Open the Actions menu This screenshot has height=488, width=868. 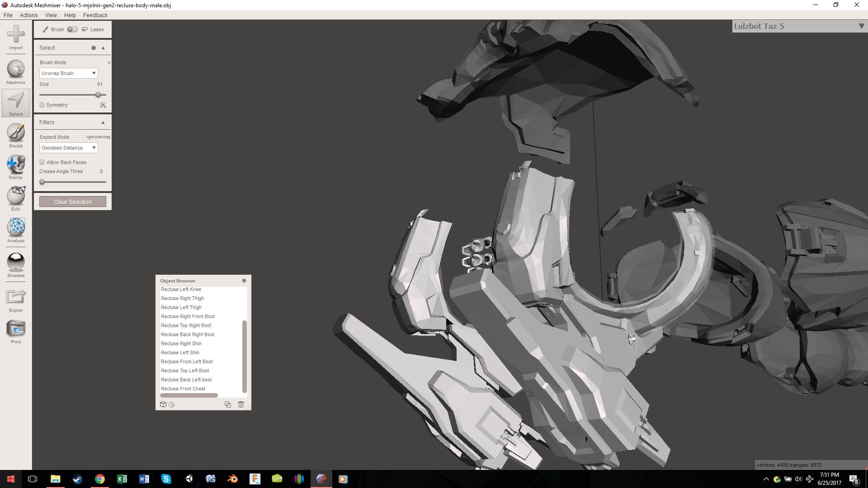28,15
